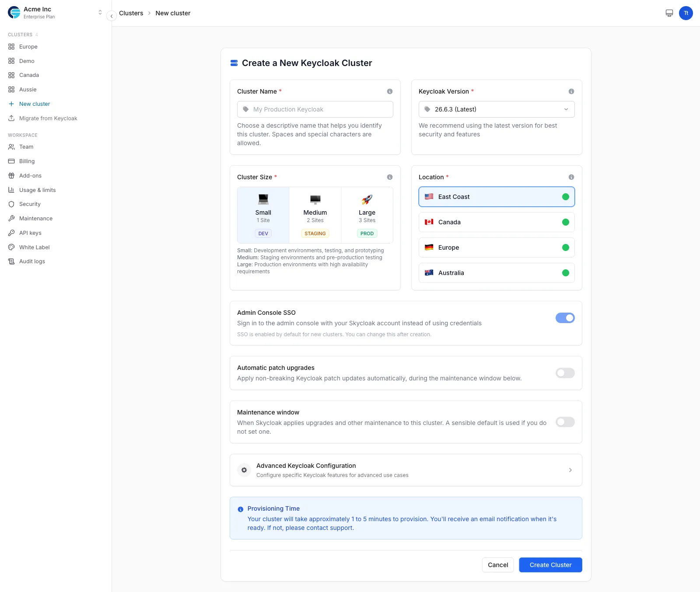Cancel the new cluster form
This screenshot has width=700, height=592.
coord(498,565)
